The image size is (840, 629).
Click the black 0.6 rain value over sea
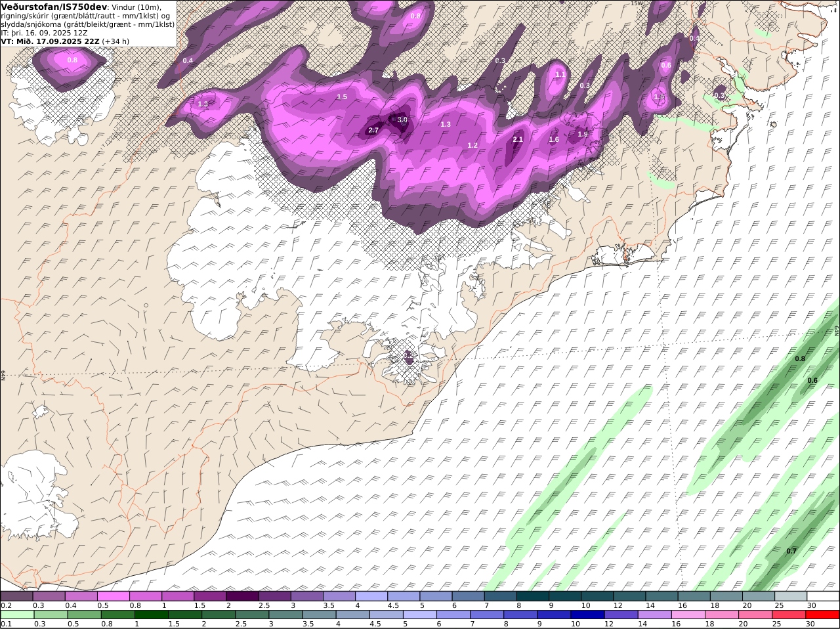click(x=812, y=380)
